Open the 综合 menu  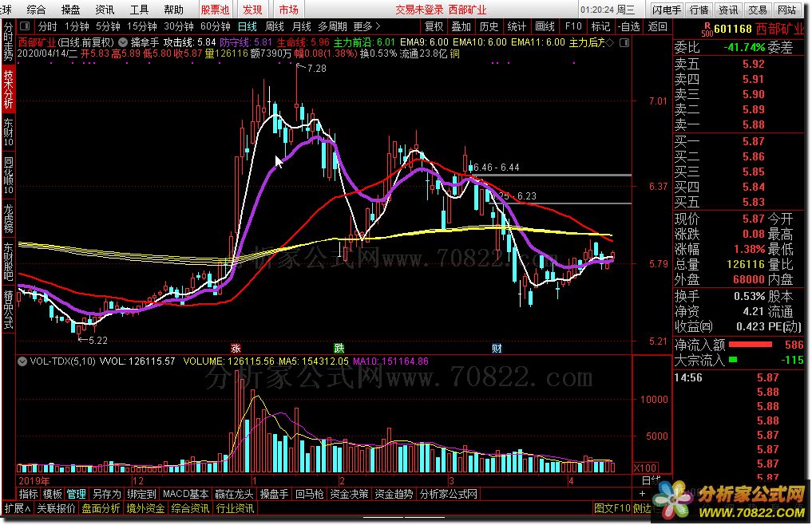point(36,10)
